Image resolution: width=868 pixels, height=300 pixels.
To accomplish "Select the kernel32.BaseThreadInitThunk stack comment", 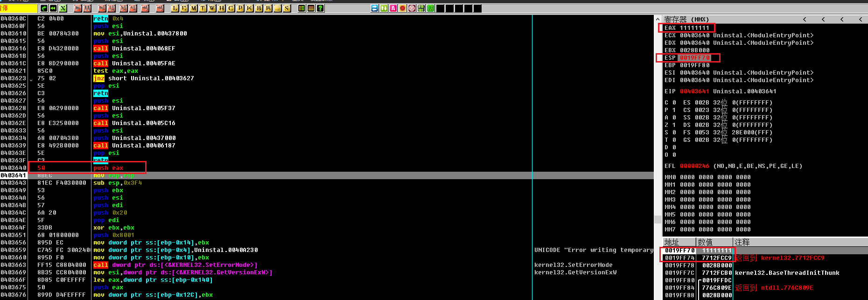I will point(787,273).
